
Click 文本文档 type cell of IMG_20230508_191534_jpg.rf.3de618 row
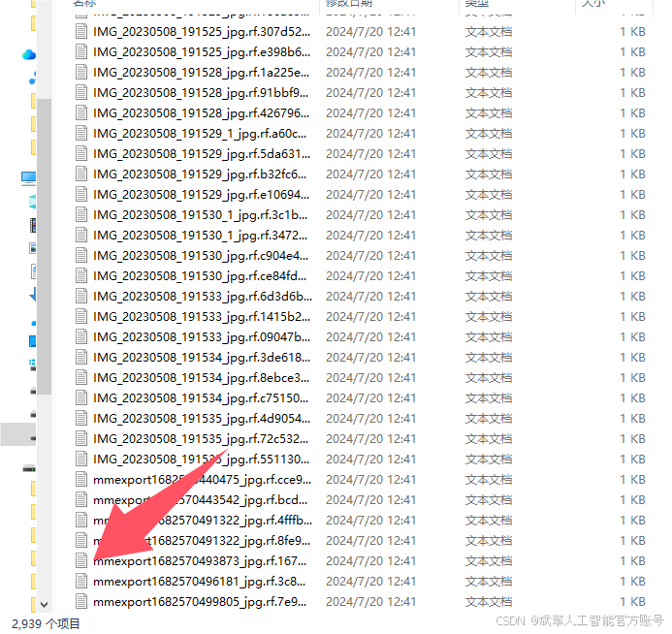pyautogui.click(x=489, y=358)
